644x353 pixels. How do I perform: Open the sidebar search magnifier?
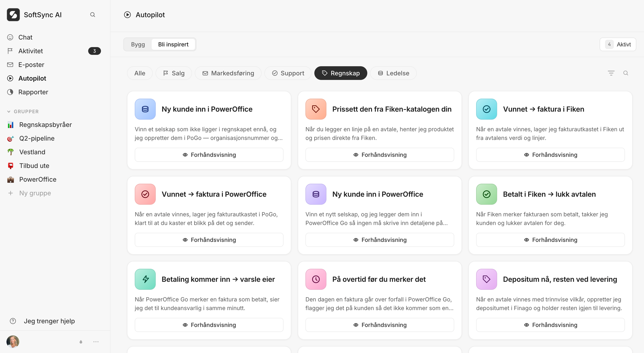[93, 15]
